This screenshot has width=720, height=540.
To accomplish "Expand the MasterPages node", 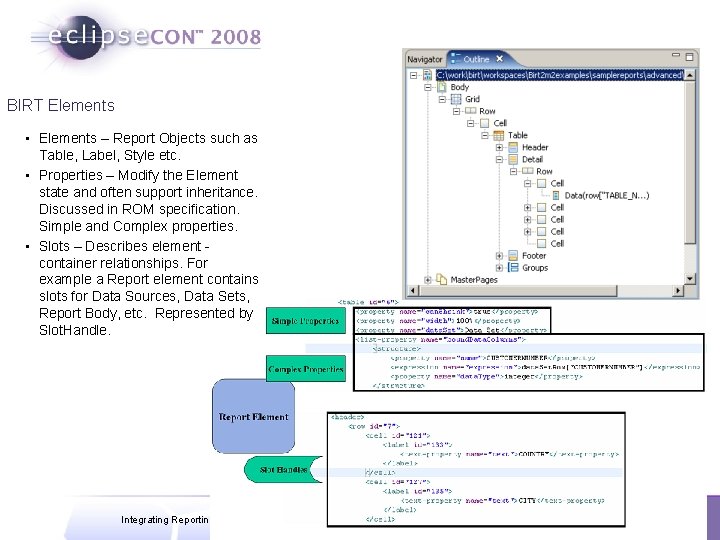I will (428, 280).
